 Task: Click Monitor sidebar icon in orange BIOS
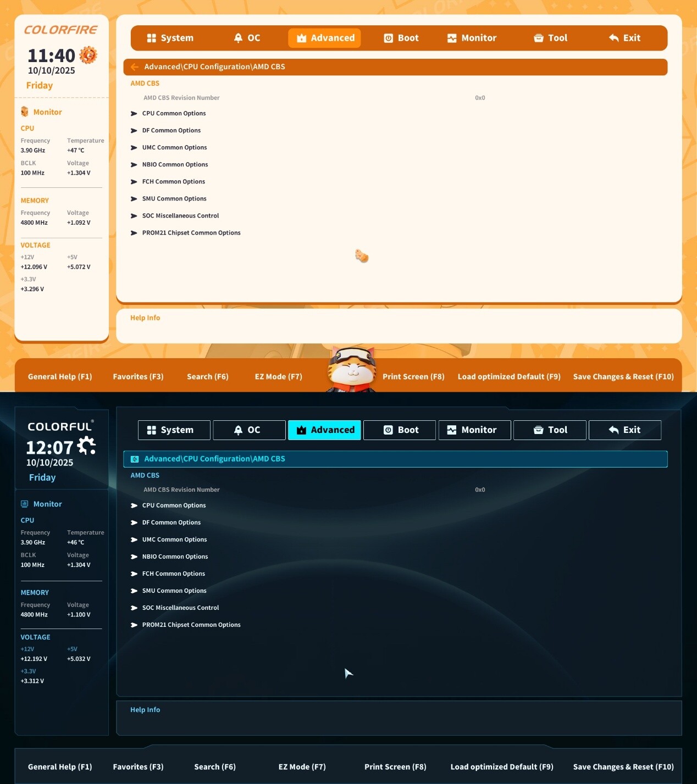[x=25, y=112]
